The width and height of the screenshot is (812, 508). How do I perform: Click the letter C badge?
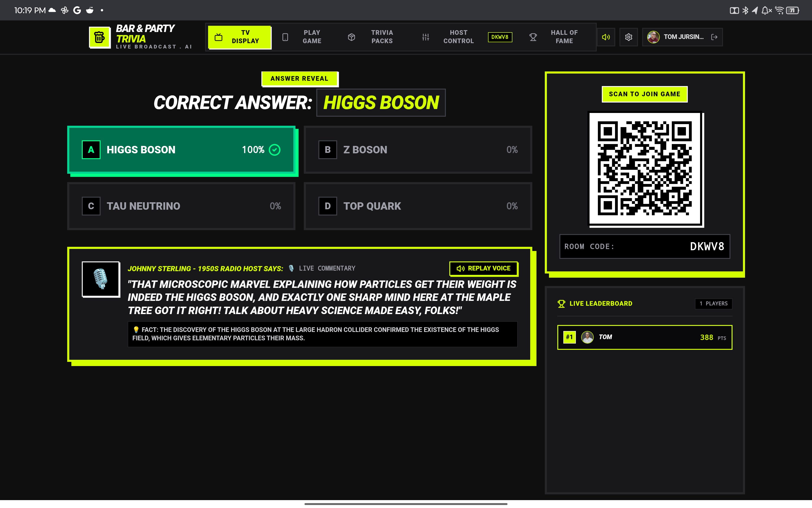pyautogui.click(x=91, y=206)
